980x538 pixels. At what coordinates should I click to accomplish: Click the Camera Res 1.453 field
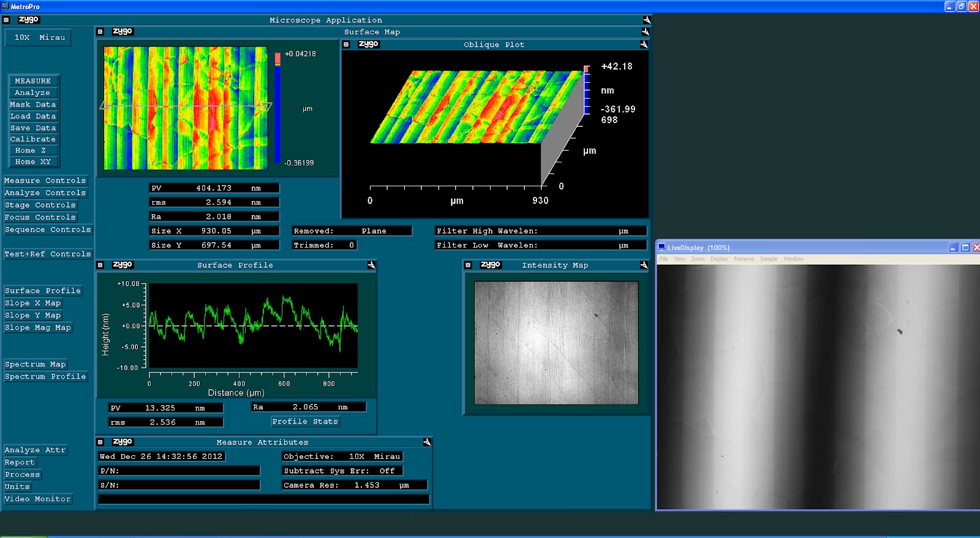point(354,485)
